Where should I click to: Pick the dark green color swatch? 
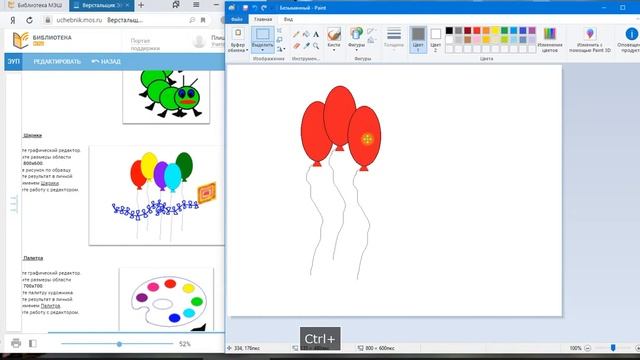pos(504,31)
